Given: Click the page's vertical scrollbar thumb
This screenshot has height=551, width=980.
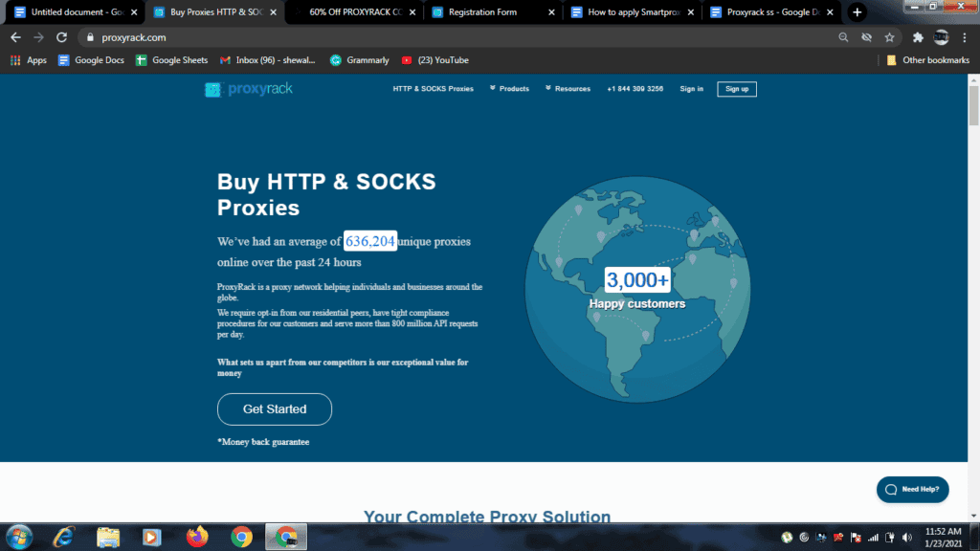Looking at the screenshot, I should (973, 105).
